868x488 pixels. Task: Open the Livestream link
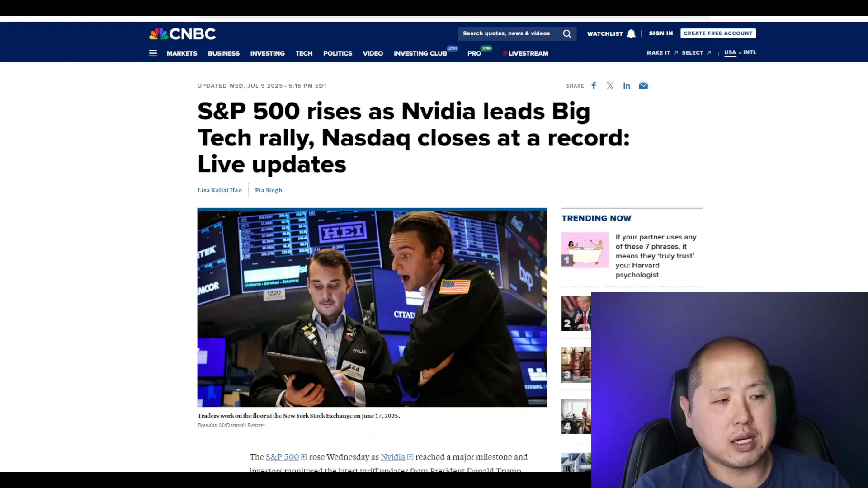point(525,53)
